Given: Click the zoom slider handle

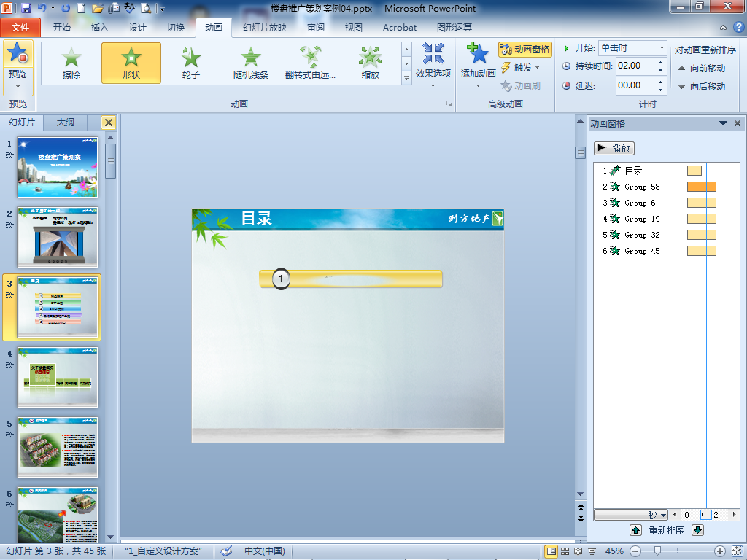Looking at the screenshot, I should (657, 551).
